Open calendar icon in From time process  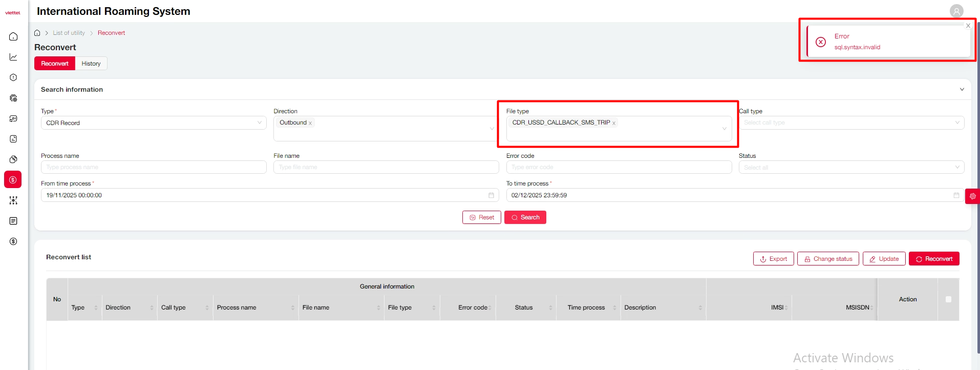point(491,195)
